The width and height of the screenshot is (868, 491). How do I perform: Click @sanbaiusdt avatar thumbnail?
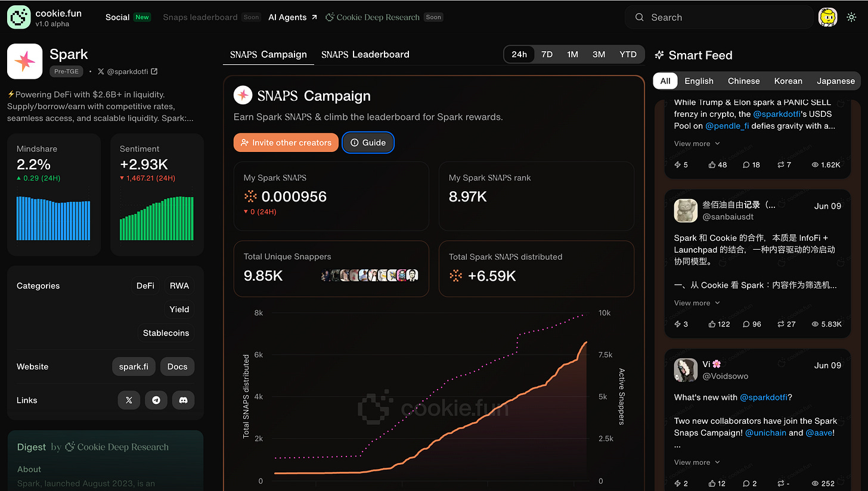point(686,211)
